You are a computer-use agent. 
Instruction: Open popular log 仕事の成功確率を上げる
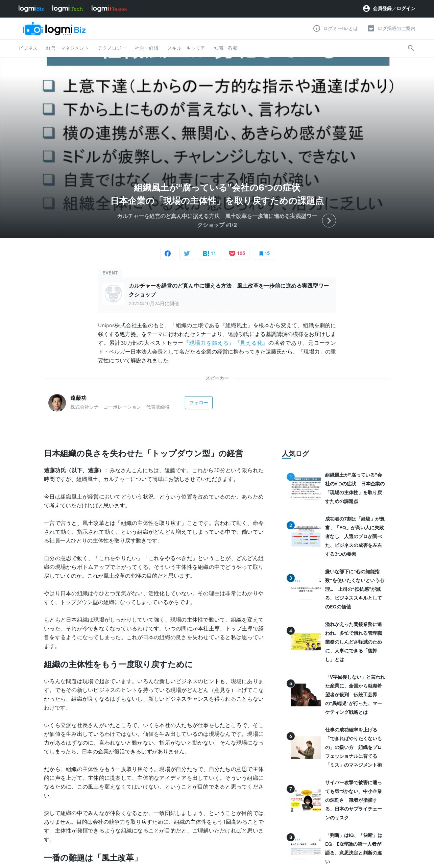tap(354, 747)
